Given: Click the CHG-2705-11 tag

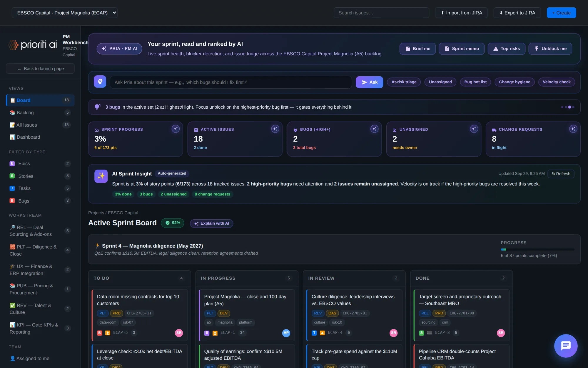Looking at the screenshot, I should coord(139,313).
